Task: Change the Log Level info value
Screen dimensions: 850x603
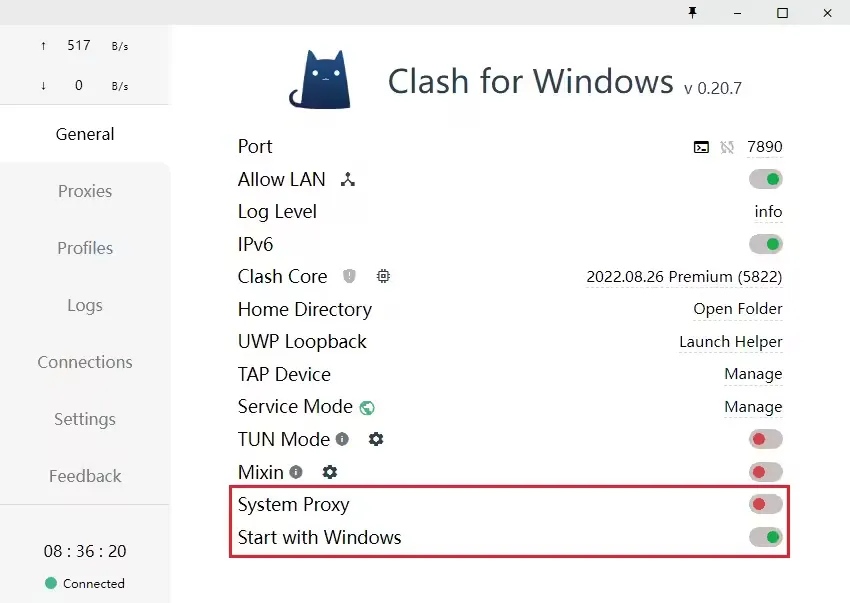Action: pos(768,212)
